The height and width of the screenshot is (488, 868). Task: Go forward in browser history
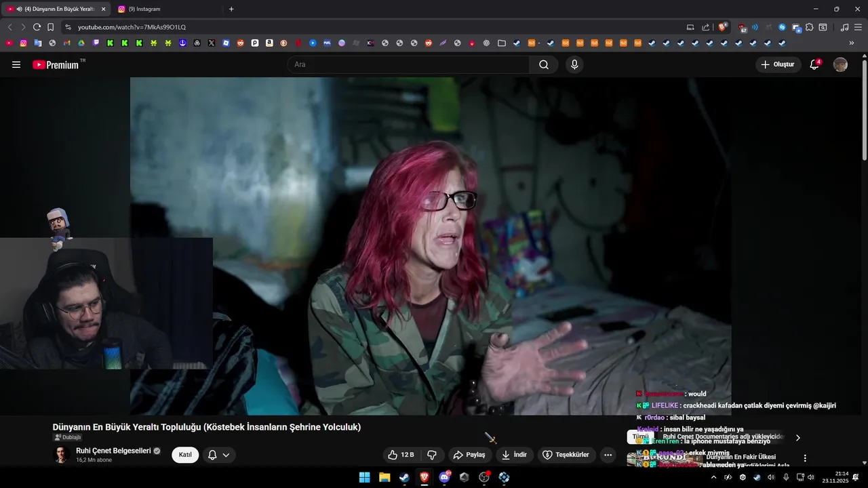coord(23,27)
